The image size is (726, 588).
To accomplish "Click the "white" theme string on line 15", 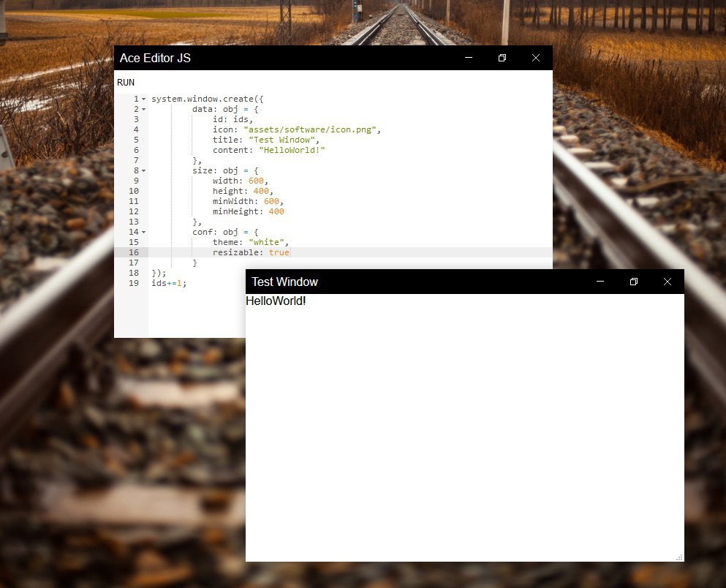I will 266,242.
